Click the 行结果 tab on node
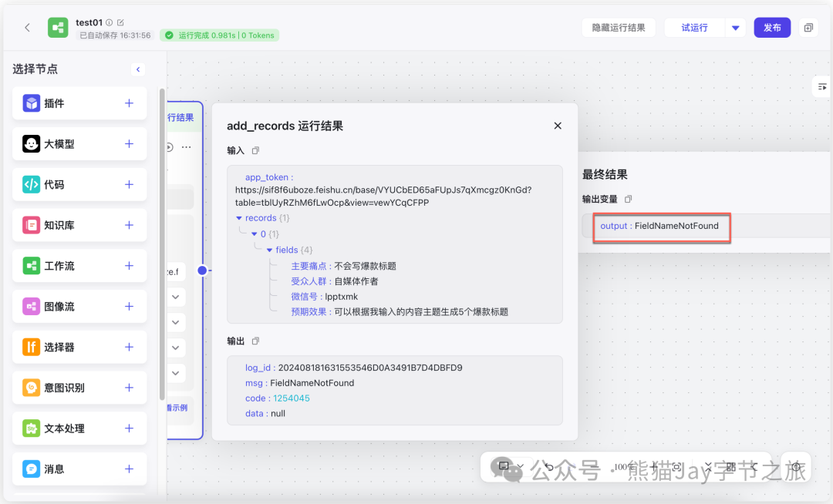 tap(180, 117)
